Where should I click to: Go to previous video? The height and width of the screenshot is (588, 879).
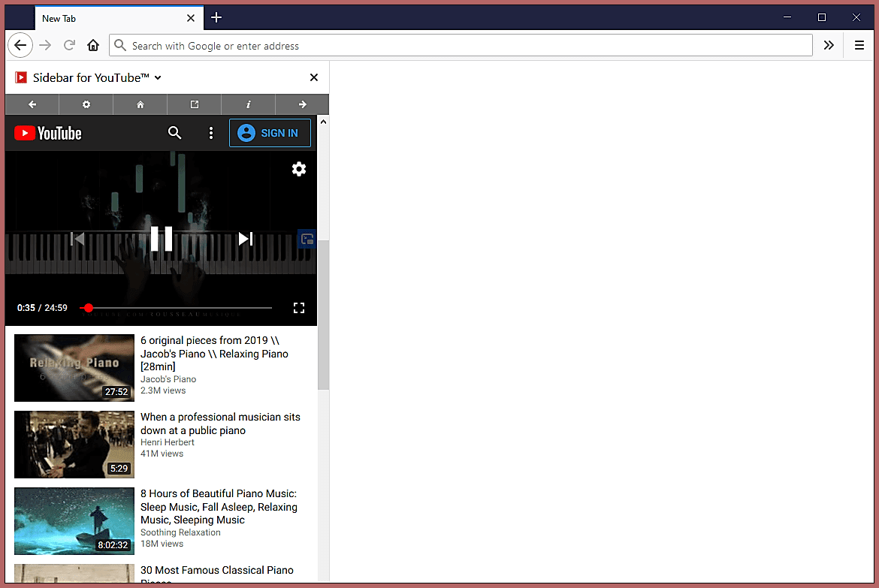click(x=77, y=239)
